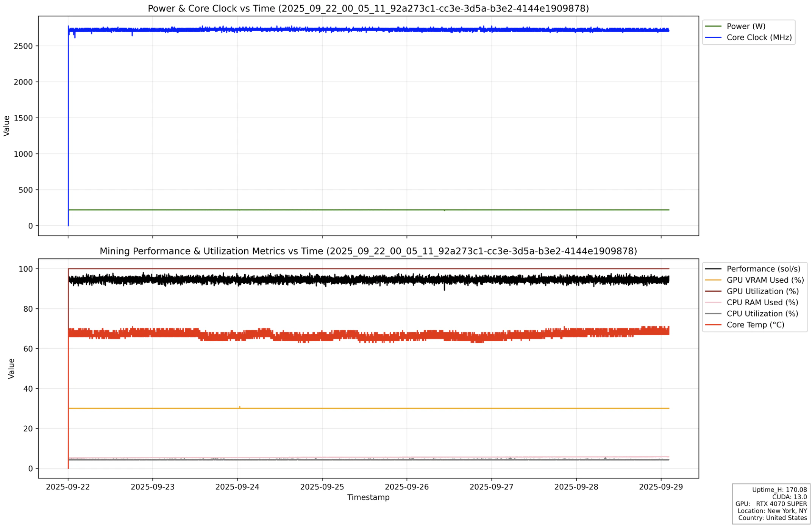The image size is (812, 525).
Task: Click the 2500 y-axis tick label
Action: pos(23,46)
